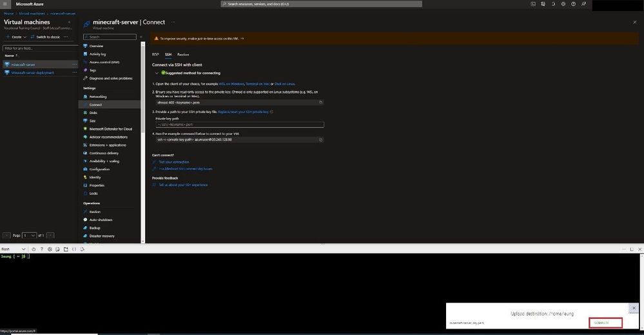Open the help question mark in header
The height and width of the screenshot is (335, 644).
click(x=573, y=4)
